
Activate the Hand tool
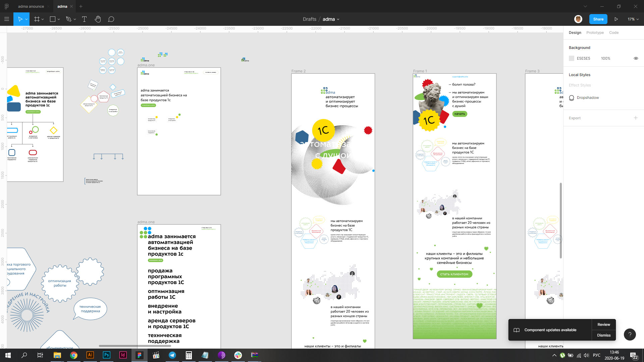pyautogui.click(x=98, y=19)
